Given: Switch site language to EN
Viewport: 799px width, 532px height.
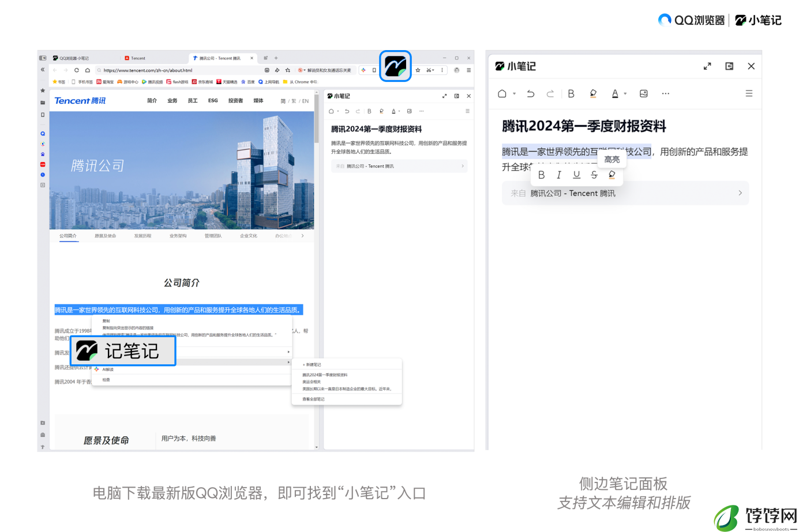Looking at the screenshot, I should pyautogui.click(x=305, y=101).
